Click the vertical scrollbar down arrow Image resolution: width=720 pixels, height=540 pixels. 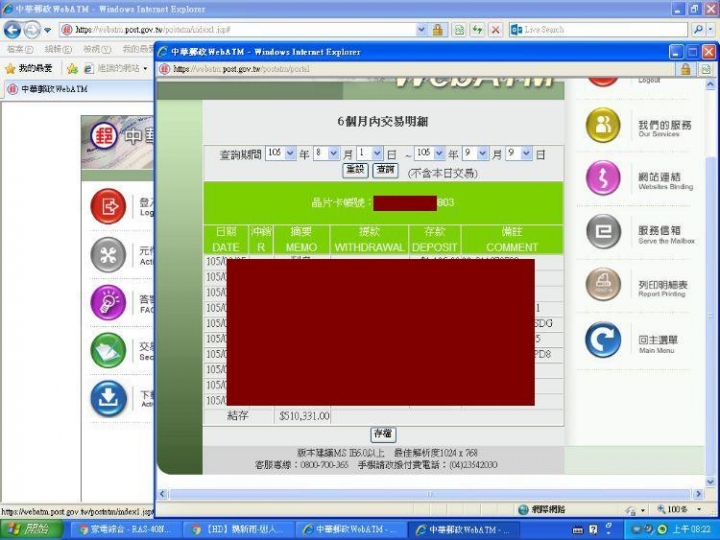pyautogui.click(x=710, y=483)
